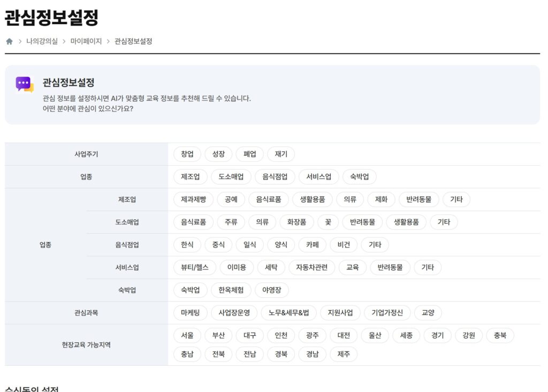Select 충남 region chip
548x392 pixels.
(187, 354)
